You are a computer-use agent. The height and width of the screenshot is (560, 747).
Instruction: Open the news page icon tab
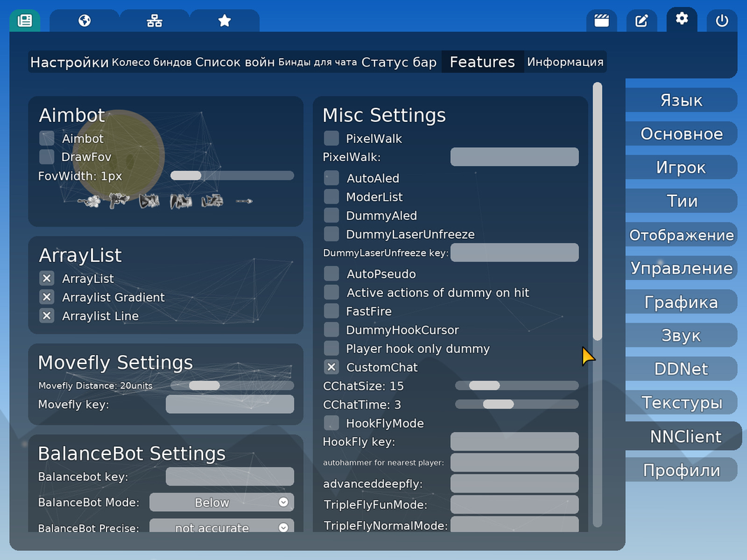pos(25,21)
